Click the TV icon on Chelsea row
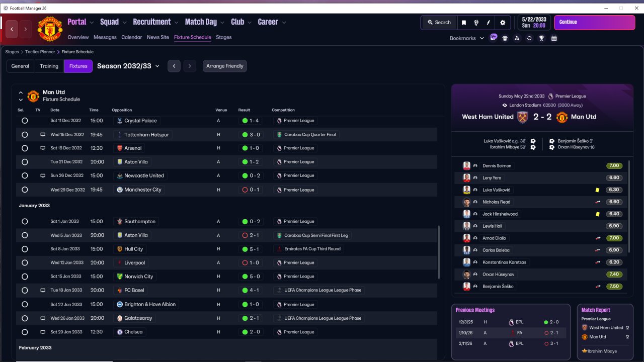This screenshot has height=362, width=644. tap(43, 332)
